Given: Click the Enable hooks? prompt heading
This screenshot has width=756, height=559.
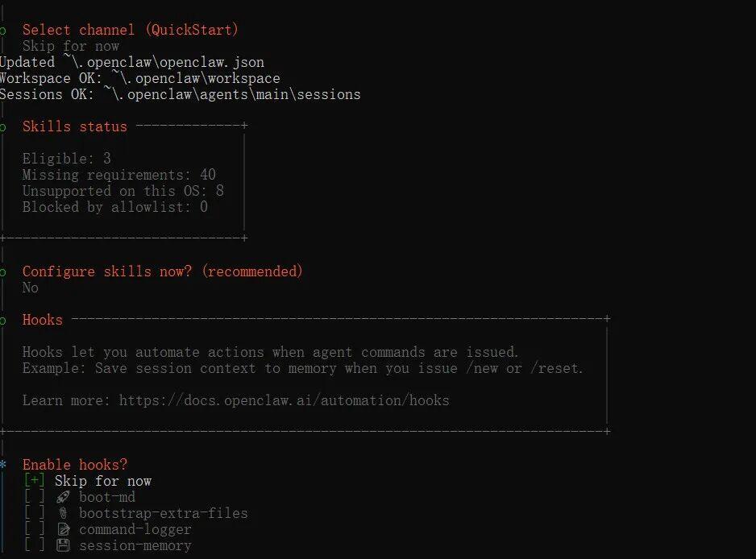Looking at the screenshot, I should click(75, 465).
